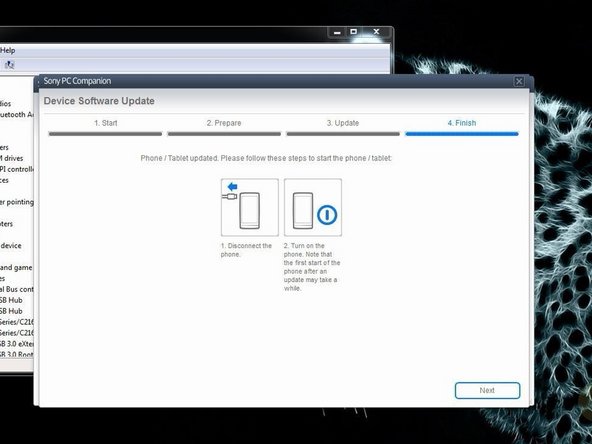Minimize the background Device Manager window

337,32
